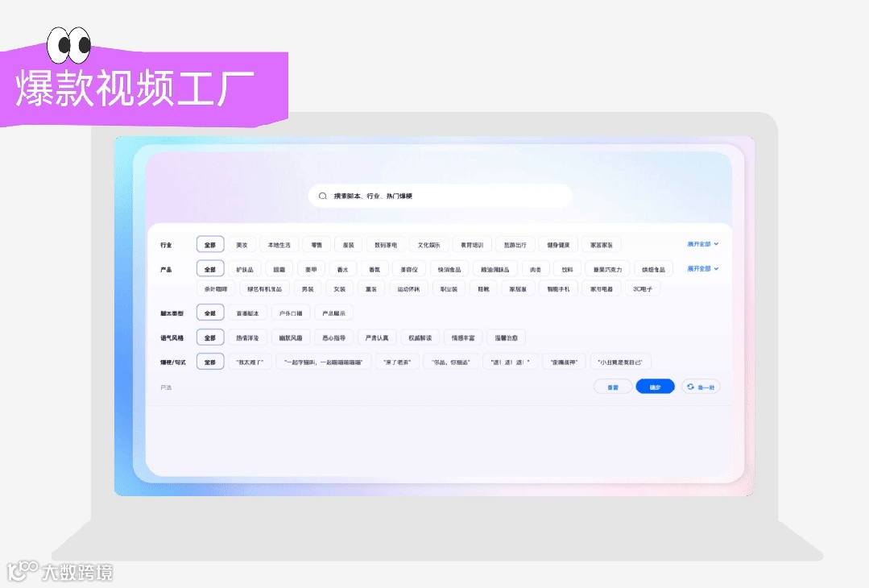The height and width of the screenshot is (588, 869).
Task: Select the 美妆 industry tag
Action: click(x=241, y=242)
